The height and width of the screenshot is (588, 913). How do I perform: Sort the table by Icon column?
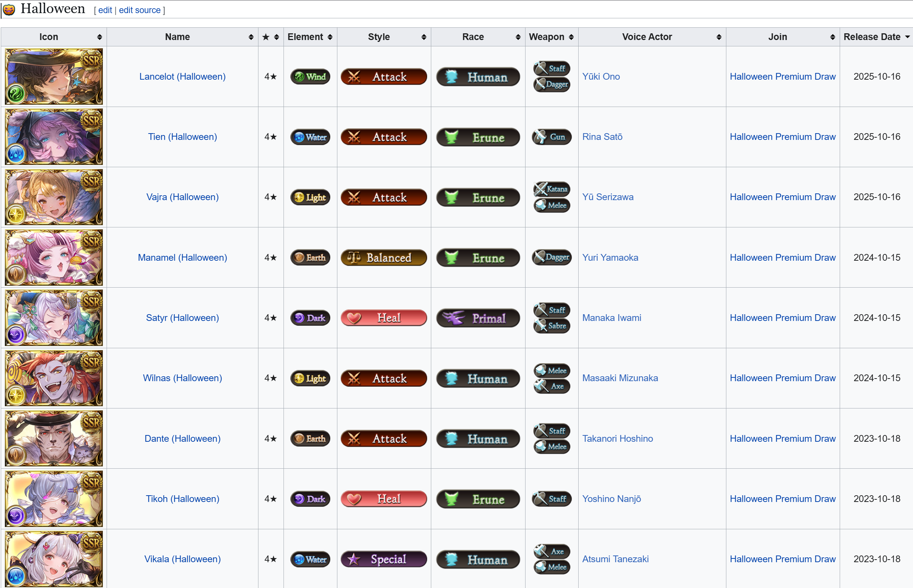[x=54, y=37]
